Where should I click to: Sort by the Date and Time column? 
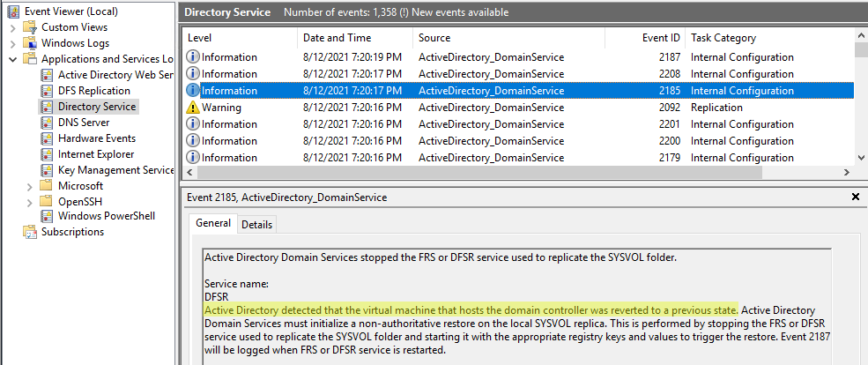(355, 38)
